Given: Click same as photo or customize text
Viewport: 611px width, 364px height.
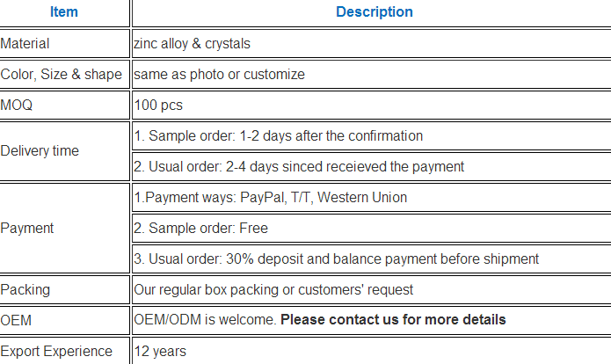Looking at the screenshot, I should pos(219,74).
